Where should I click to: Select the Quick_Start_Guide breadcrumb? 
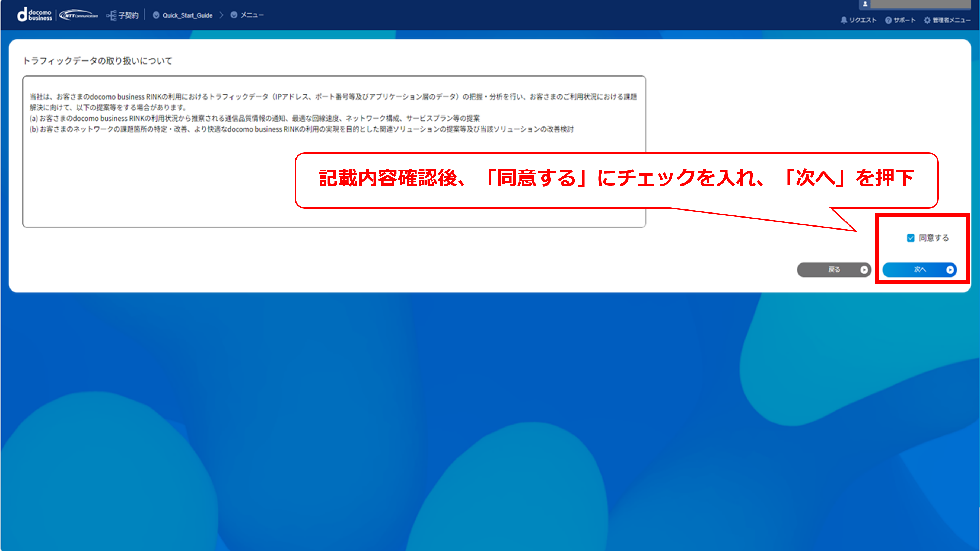pyautogui.click(x=183, y=15)
